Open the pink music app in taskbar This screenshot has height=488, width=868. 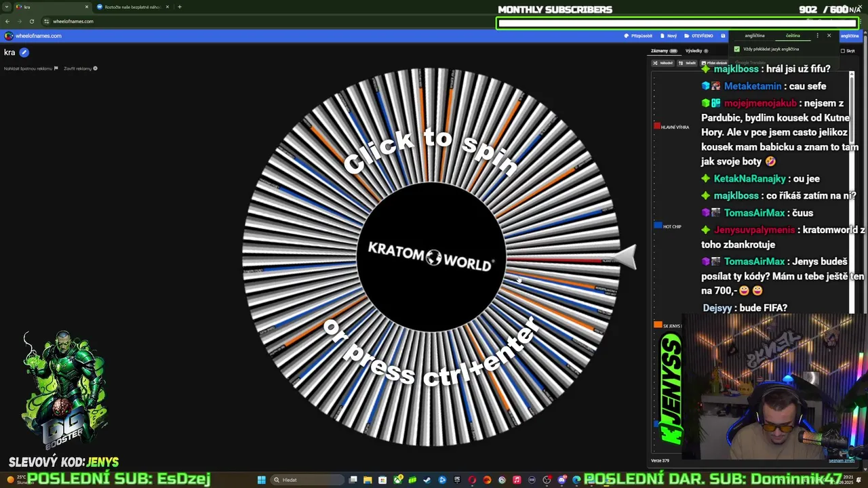tap(517, 480)
